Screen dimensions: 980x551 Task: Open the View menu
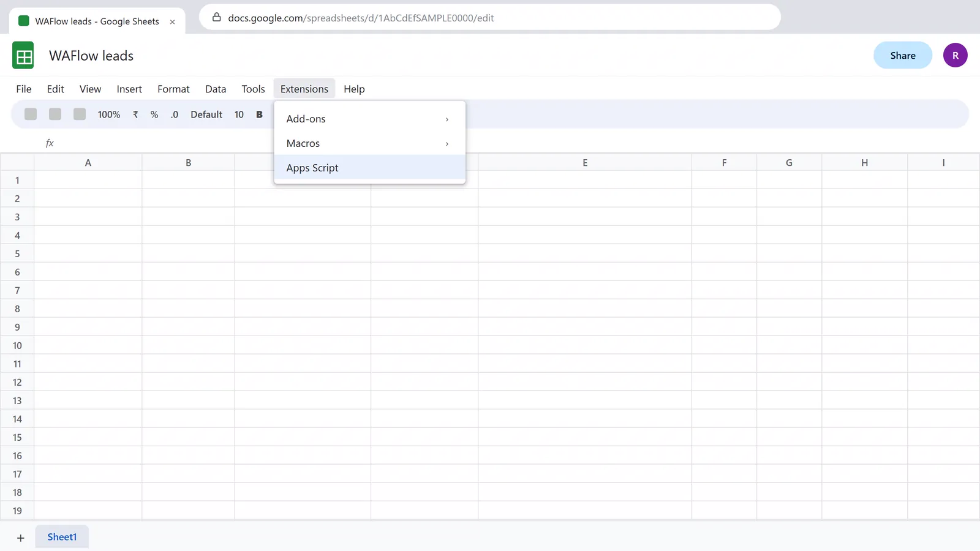click(91, 89)
